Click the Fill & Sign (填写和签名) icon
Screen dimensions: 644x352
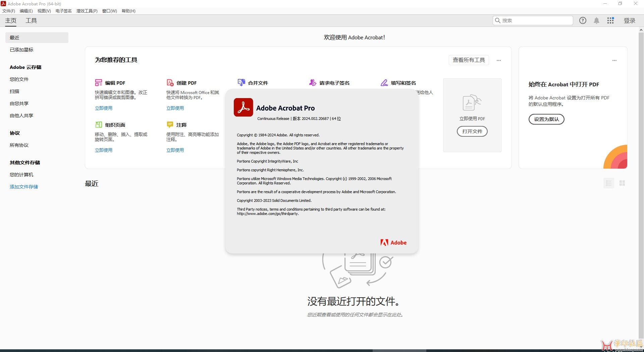384,83
